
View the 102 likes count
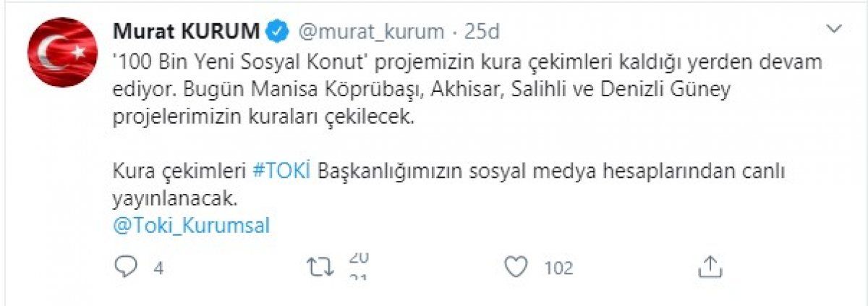pos(558,268)
